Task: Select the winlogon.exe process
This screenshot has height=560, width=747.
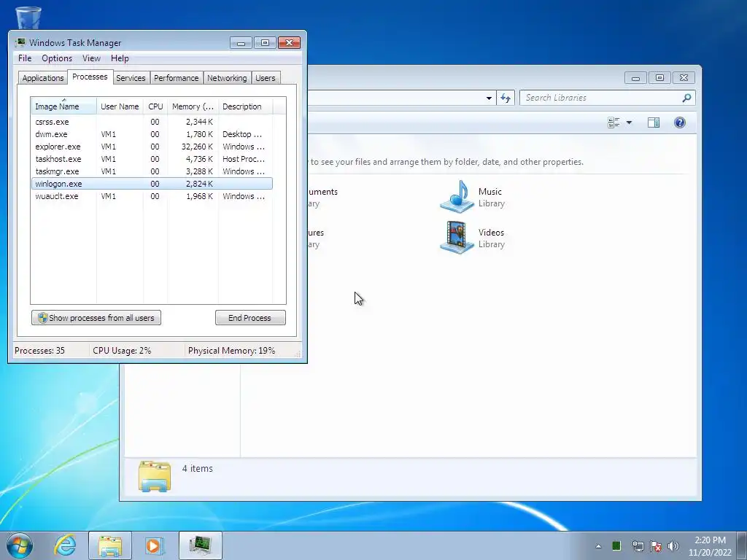Action: [152, 184]
